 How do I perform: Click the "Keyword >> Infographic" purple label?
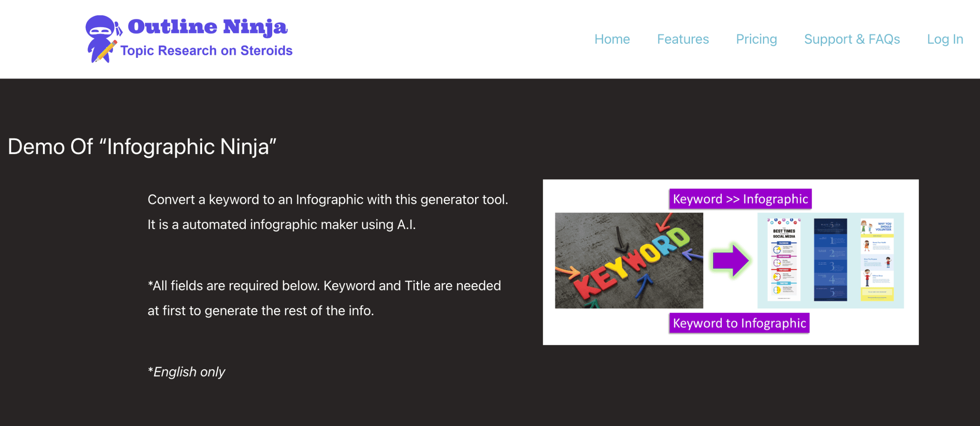tap(740, 199)
